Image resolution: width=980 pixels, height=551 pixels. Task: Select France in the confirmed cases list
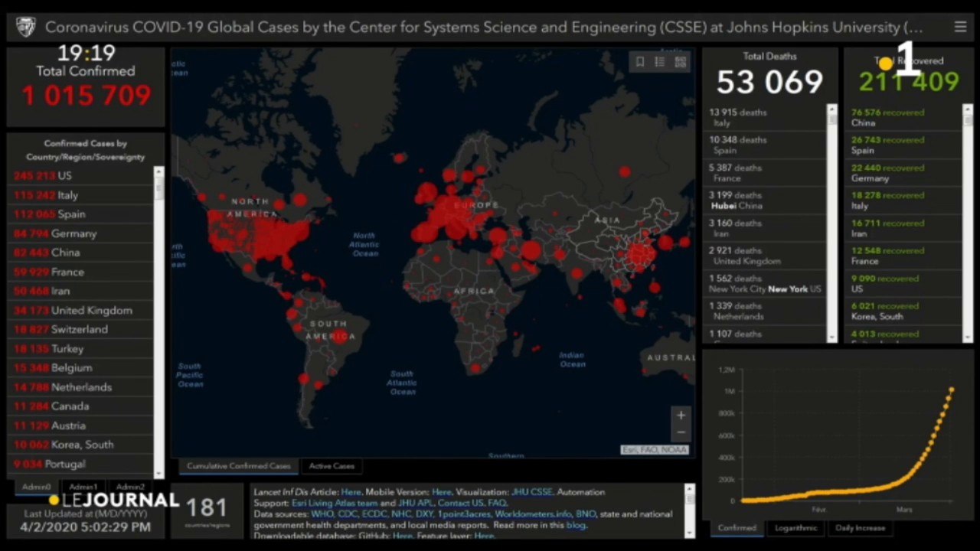(x=80, y=272)
